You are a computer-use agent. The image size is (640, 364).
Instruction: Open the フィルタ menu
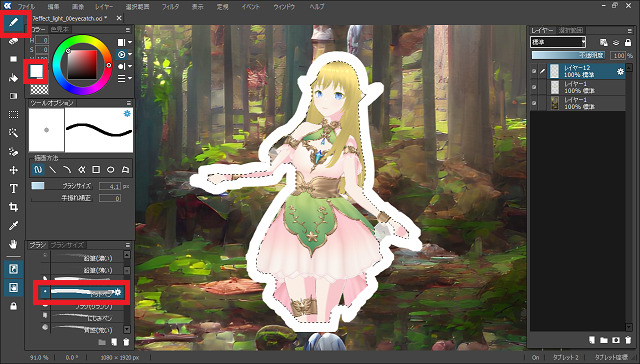(x=170, y=7)
